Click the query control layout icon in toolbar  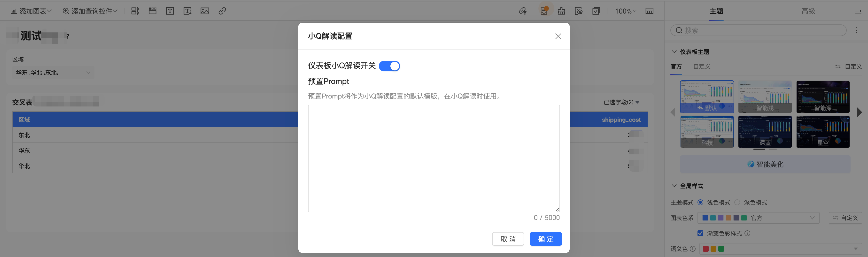[135, 11]
